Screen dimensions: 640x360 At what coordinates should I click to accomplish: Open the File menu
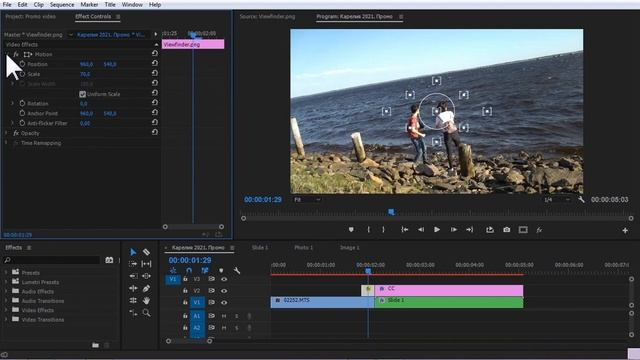click(x=7, y=4)
